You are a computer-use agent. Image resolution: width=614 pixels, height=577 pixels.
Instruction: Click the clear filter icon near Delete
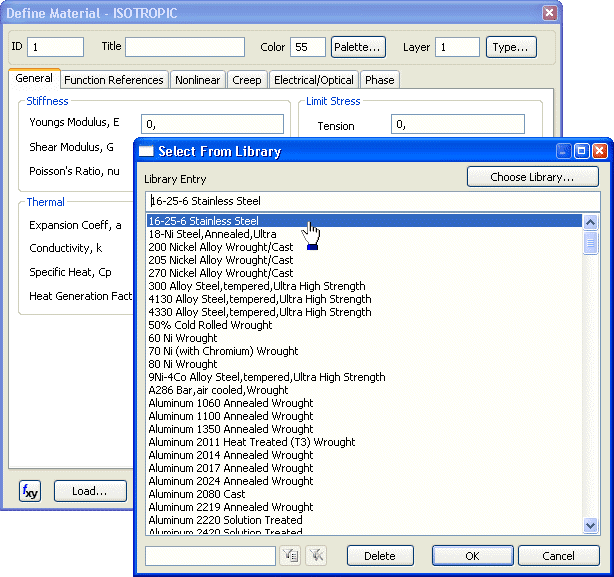click(316, 556)
